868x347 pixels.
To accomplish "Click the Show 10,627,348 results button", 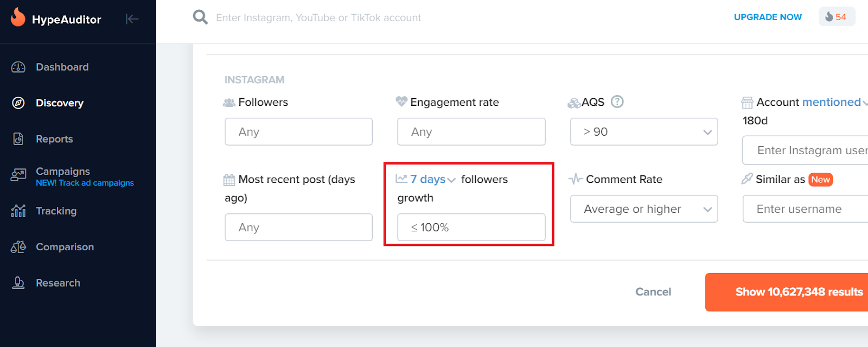I will tap(798, 292).
